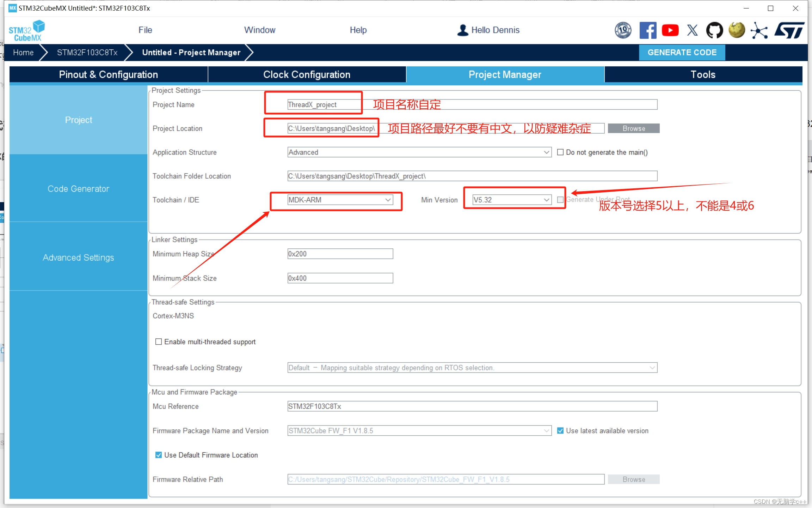
Task: Open the YouTube icon link
Action: tap(670, 30)
